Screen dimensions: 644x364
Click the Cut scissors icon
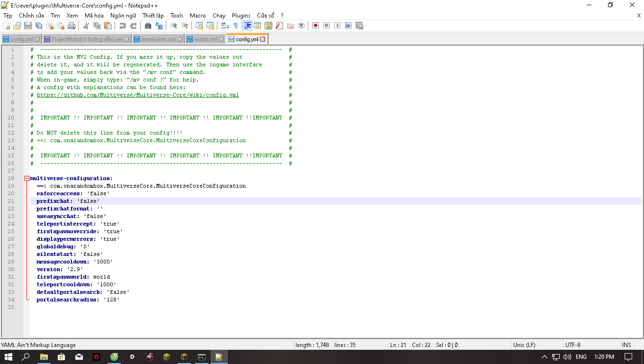(x=86, y=26)
